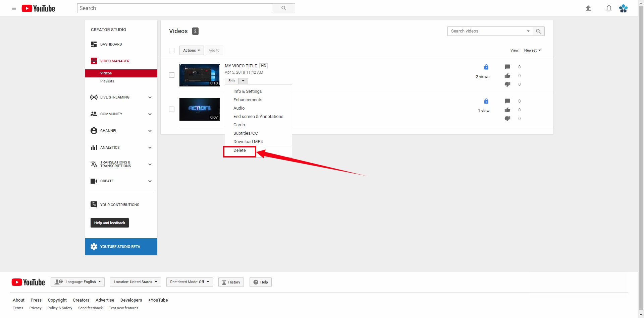This screenshot has width=644, height=318.
Task: Expand the Live Streaming section chevron
Action: coord(150,98)
